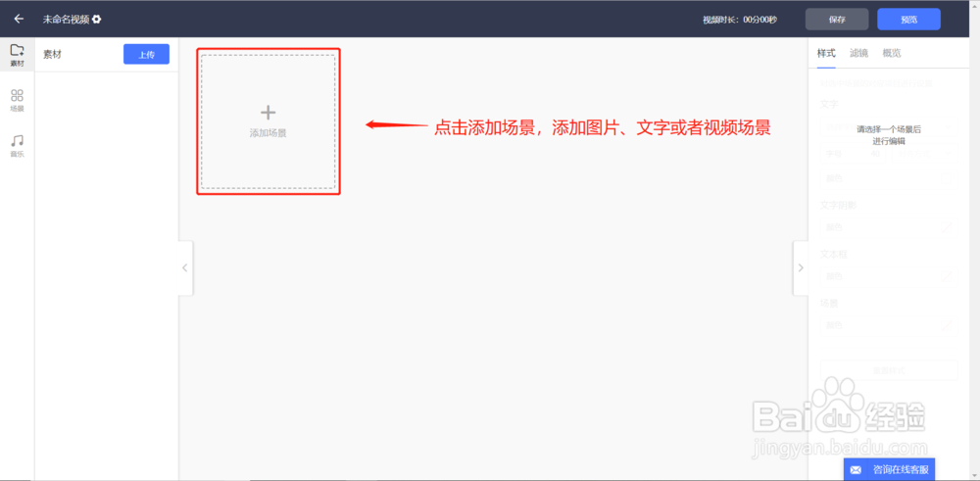This screenshot has height=481, width=980.
Task: Click the 预览 preview button
Action: point(908,20)
